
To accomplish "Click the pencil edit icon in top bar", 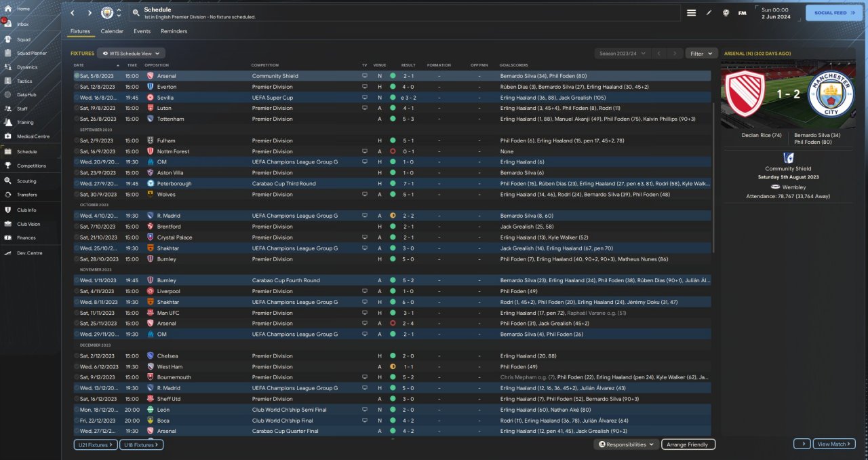I will [709, 13].
